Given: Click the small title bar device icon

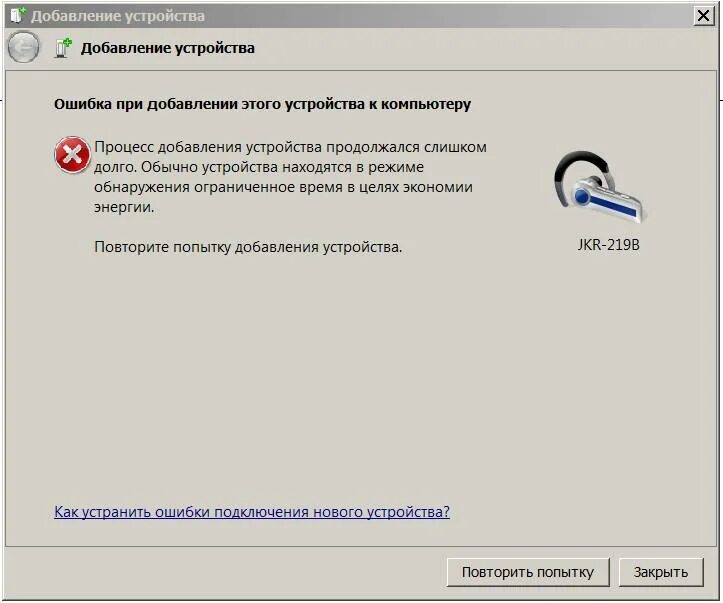Looking at the screenshot, I should 18,15.
